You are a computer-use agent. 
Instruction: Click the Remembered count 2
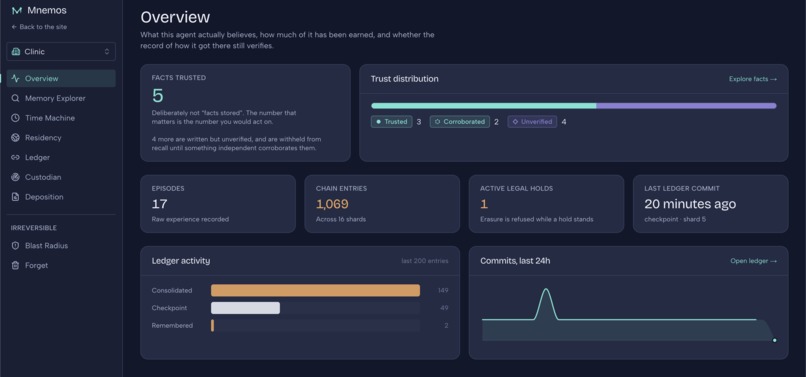446,326
